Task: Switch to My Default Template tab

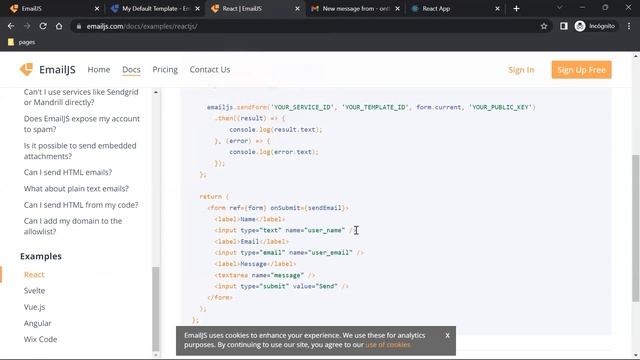Action: [154, 9]
